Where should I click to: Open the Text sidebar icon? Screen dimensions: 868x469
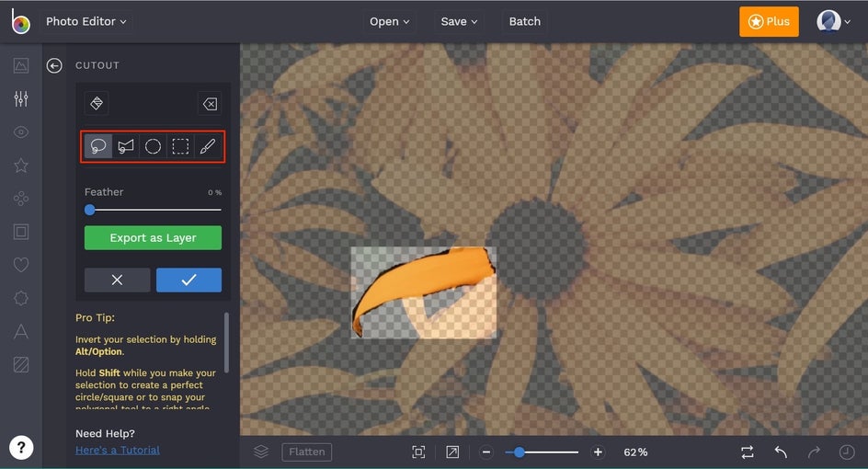pos(21,331)
